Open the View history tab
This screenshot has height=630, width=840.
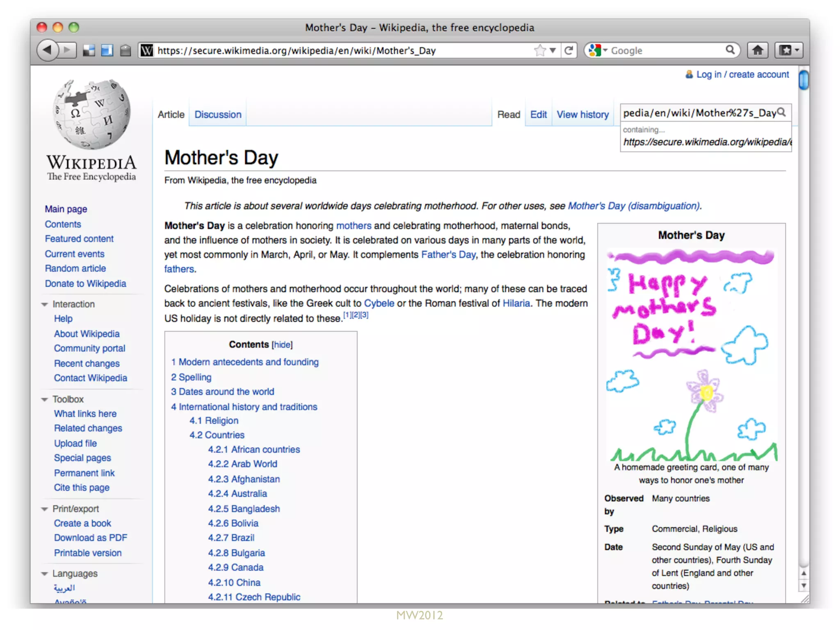[x=582, y=114]
